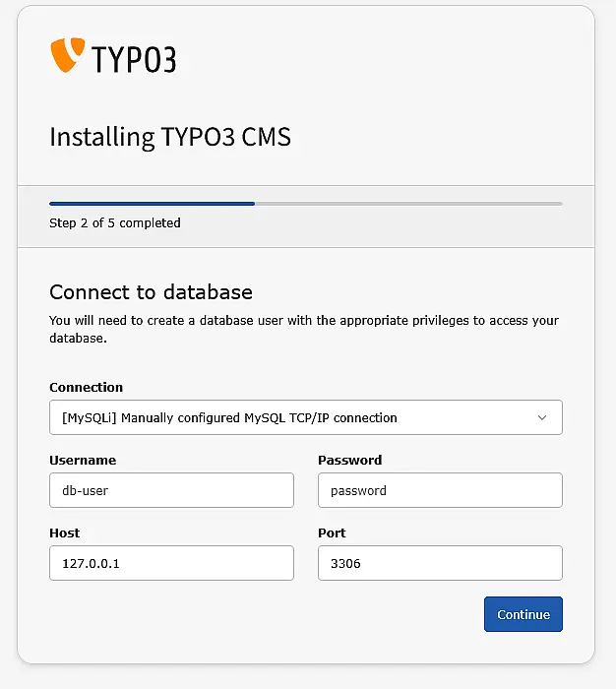The height and width of the screenshot is (689, 616).
Task: Click the Username field label
Action: pos(83,460)
